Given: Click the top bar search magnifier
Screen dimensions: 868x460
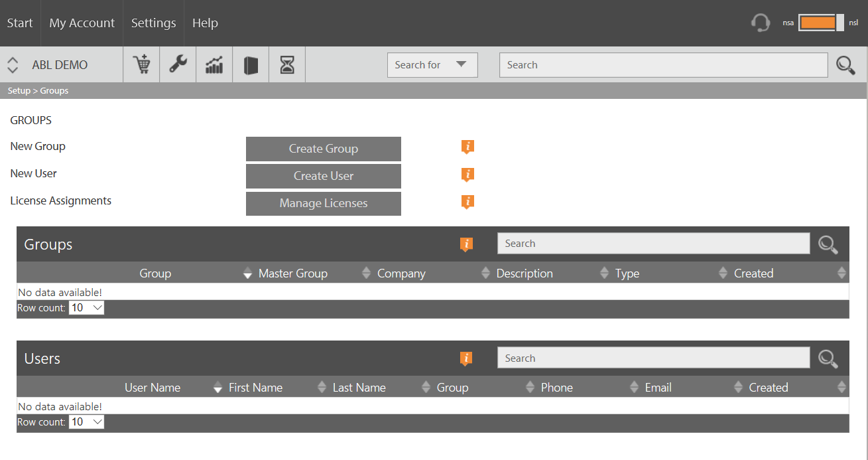Looking at the screenshot, I should 845,65.
